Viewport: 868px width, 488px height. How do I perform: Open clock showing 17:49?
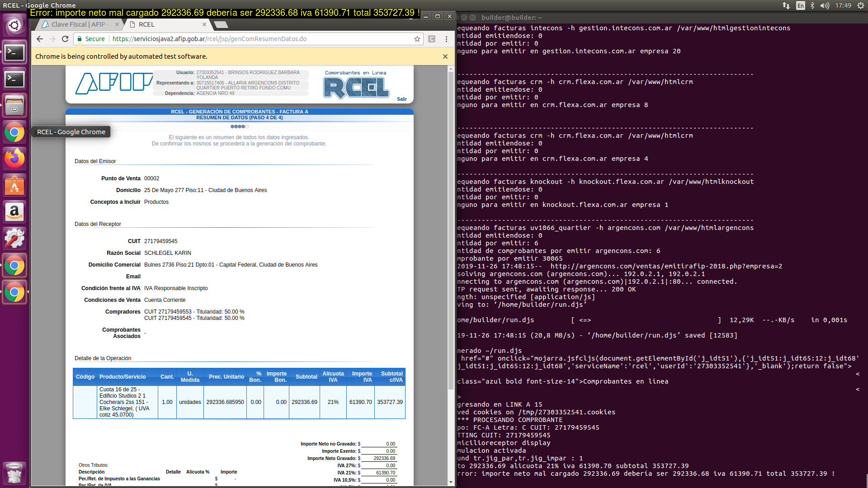pos(843,5)
